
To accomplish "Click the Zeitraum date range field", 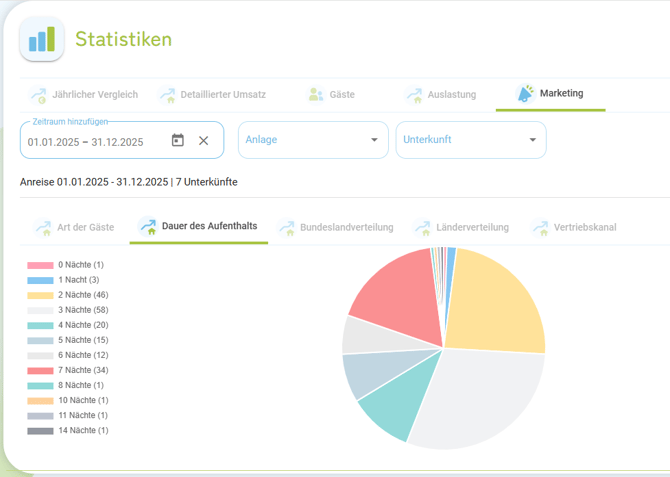I will [x=122, y=140].
